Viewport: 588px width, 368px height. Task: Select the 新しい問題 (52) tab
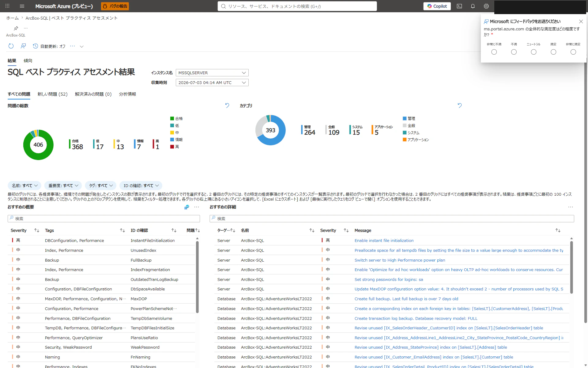[x=52, y=94]
